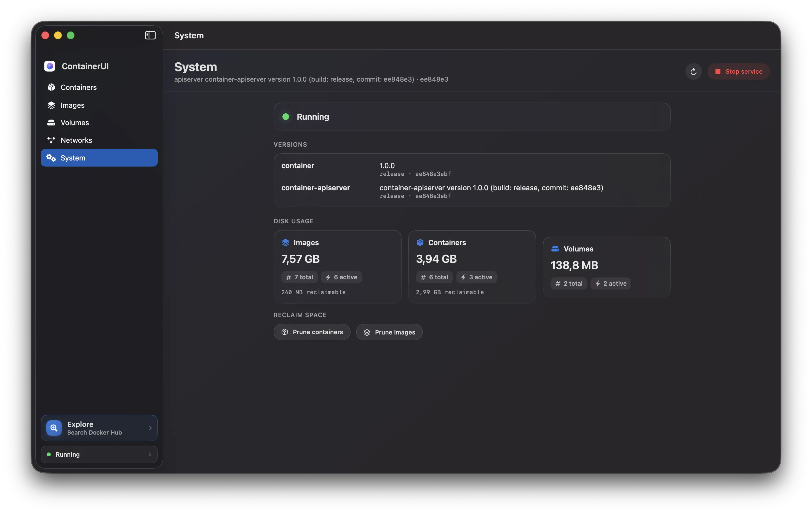This screenshot has height=514, width=812.
Task: Prune unused images
Action: click(x=389, y=332)
